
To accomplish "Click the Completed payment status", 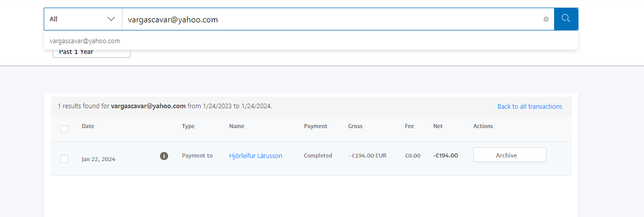I will [x=318, y=156].
